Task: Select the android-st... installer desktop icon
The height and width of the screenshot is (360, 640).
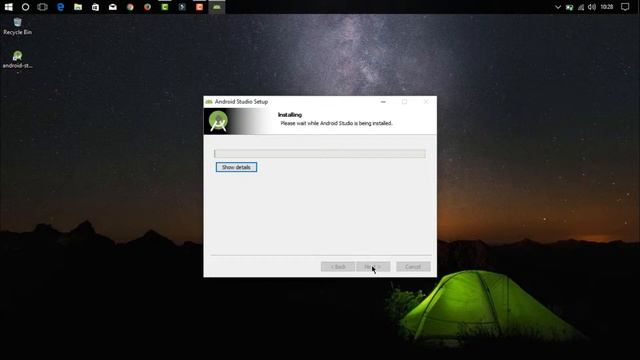Action: click(x=17, y=59)
